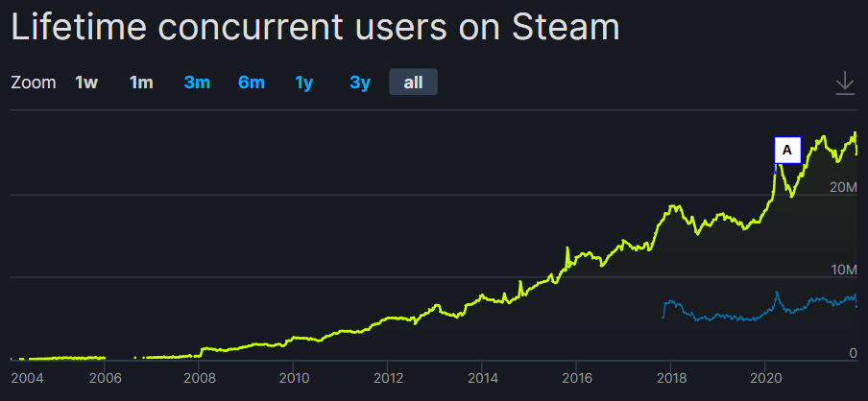This screenshot has width=868, height=401.
Task: Switch zoom to 1y
Action: click(x=304, y=83)
